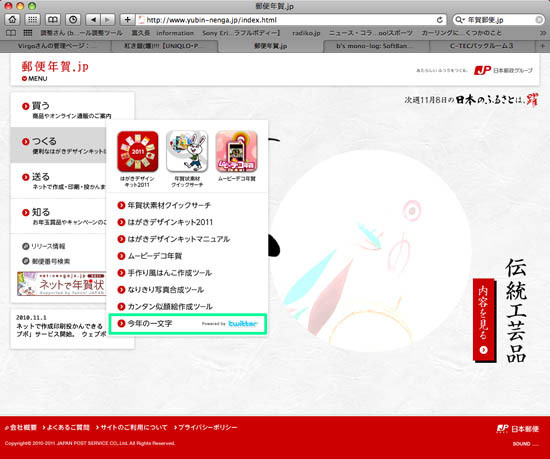The width and height of the screenshot is (550, 459).
Task: Open the rabbit 年賀状素材クイックサーチ icon
Action: 187,151
